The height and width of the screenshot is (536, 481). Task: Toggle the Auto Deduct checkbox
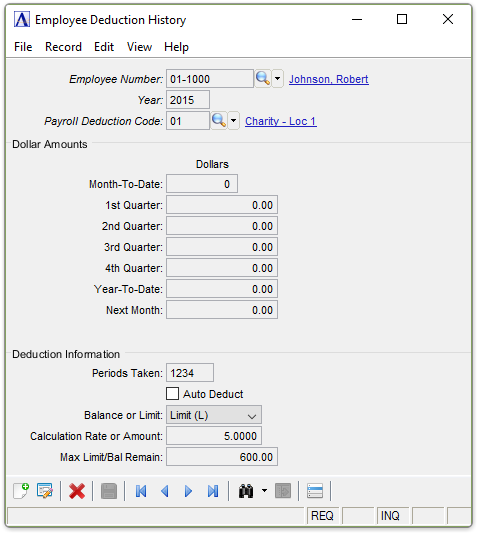point(172,393)
